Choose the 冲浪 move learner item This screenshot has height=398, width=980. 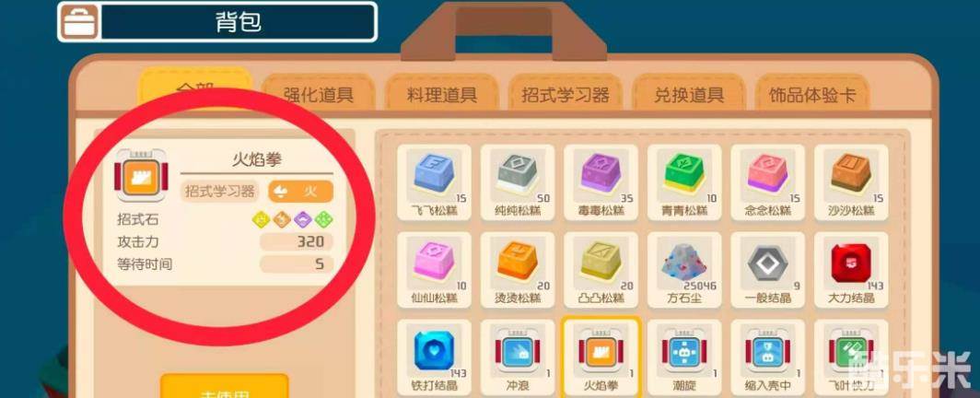pos(518,357)
